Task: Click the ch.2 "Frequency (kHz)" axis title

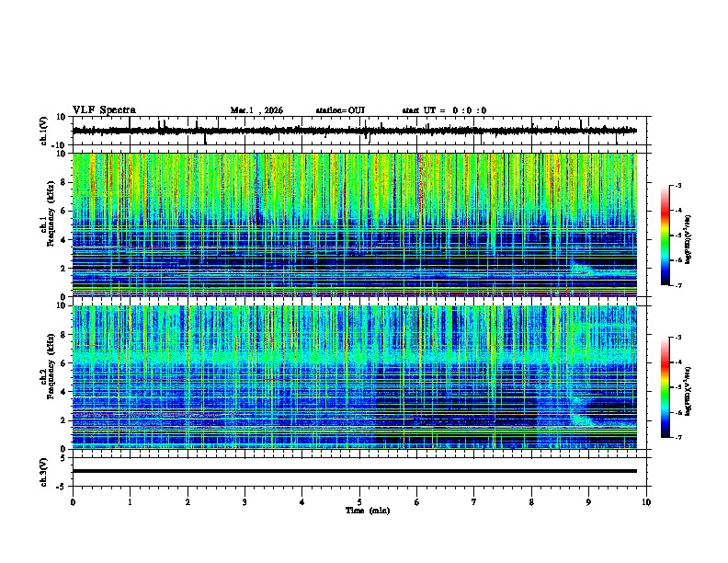Action: 51,366
